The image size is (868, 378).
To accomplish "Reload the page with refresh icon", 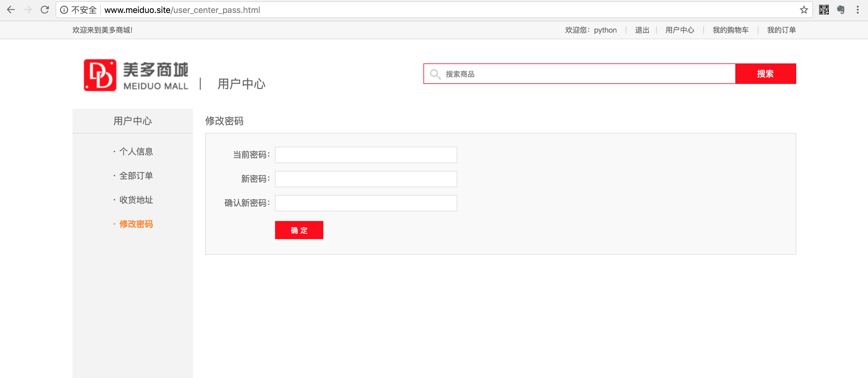I will (x=45, y=10).
